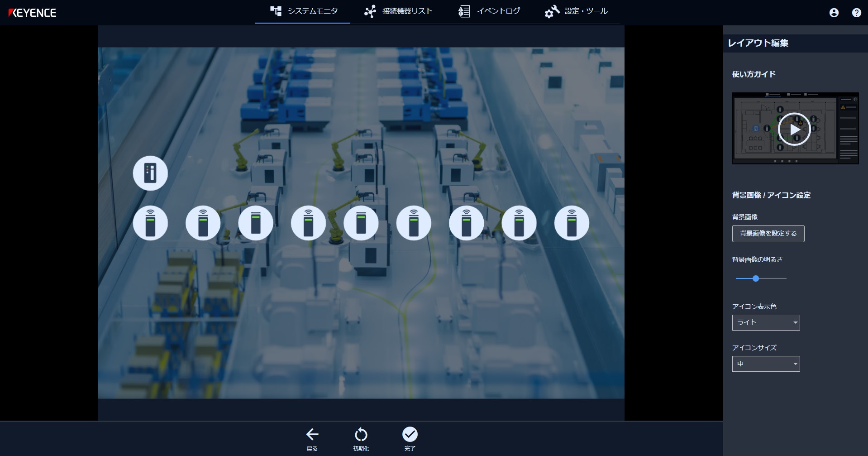This screenshot has width=868, height=456.
Task: Go to the イベントログ tab
Action: [x=489, y=11]
